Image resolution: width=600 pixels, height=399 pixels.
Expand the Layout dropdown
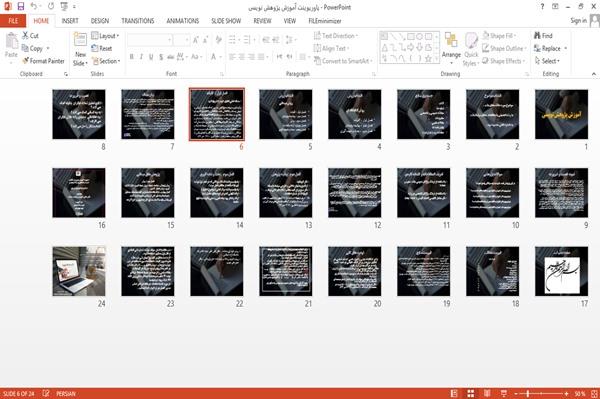point(105,36)
